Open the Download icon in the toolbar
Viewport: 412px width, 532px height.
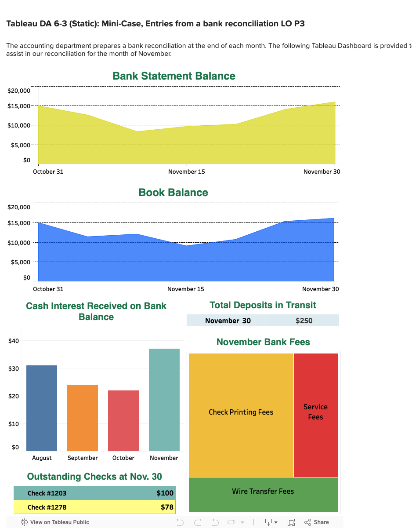coord(268,522)
